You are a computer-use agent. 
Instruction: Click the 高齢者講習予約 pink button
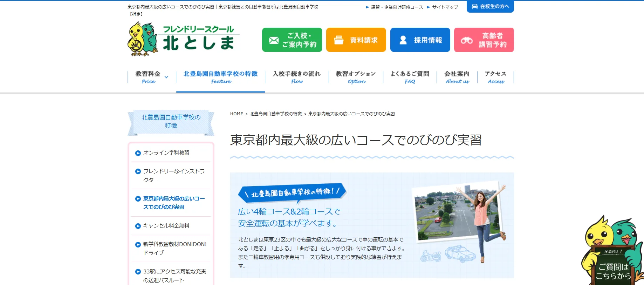pos(484,40)
